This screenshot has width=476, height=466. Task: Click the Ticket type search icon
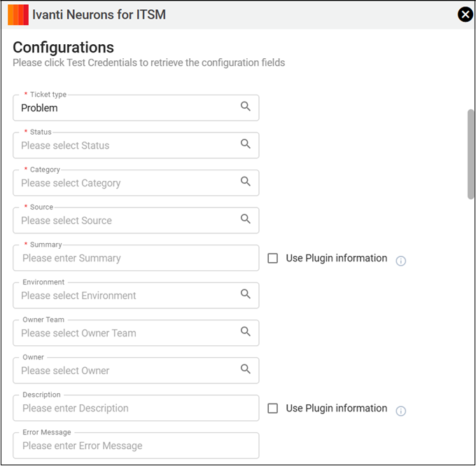coord(245,107)
